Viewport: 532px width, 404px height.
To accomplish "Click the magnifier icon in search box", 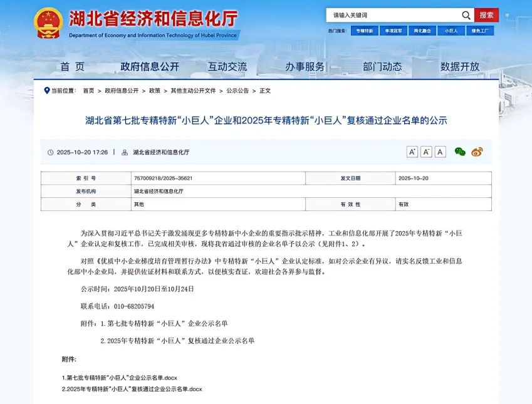I will pyautogui.click(x=466, y=15).
